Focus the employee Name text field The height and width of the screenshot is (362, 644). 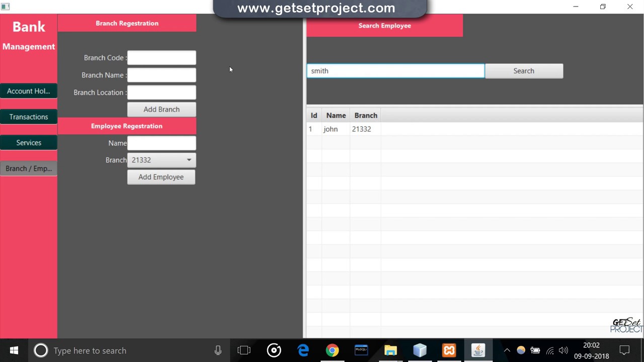162,143
